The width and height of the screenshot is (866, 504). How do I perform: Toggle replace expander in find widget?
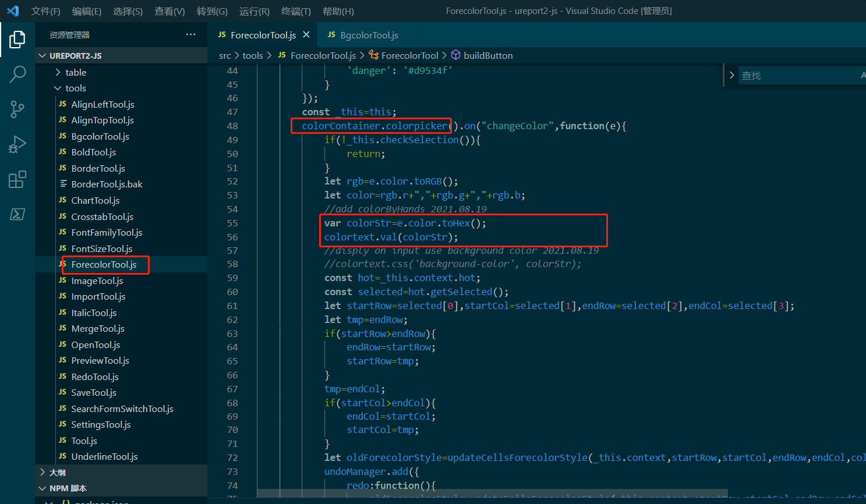[x=731, y=75]
